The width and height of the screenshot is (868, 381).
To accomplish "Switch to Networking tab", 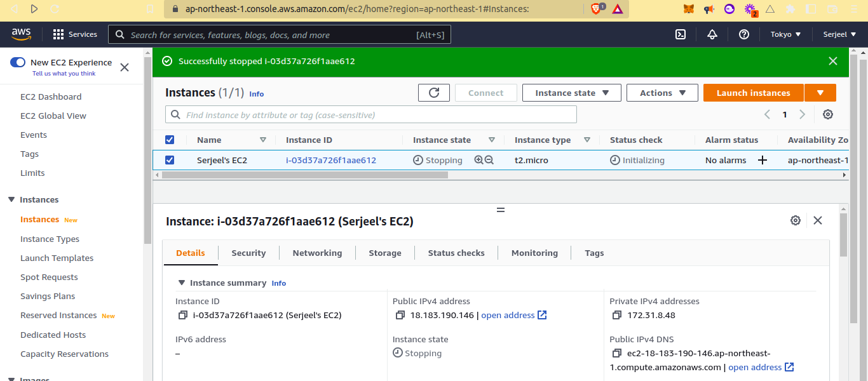I will coord(317,253).
